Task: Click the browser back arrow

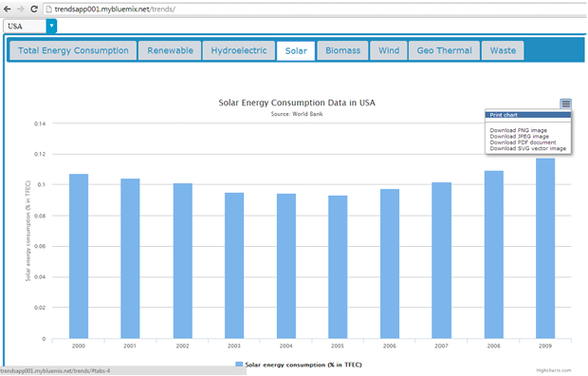Action: [x=8, y=9]
